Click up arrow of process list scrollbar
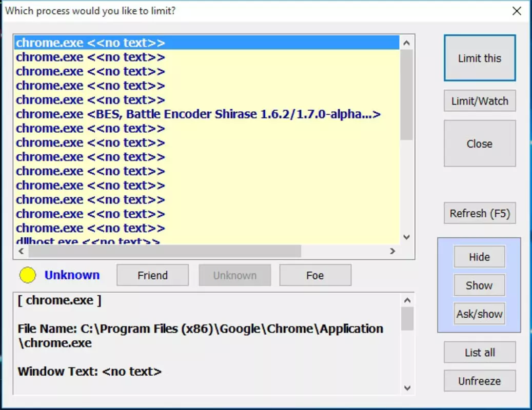This screenshot has height=410, width=532. 406,43
